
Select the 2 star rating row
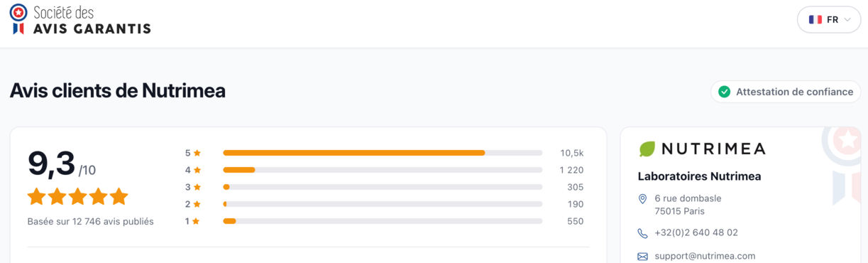tap(384, 204)
